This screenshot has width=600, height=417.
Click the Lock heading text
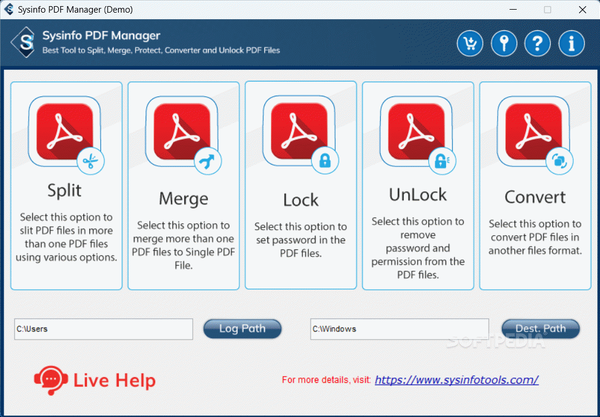pos(301,200)
